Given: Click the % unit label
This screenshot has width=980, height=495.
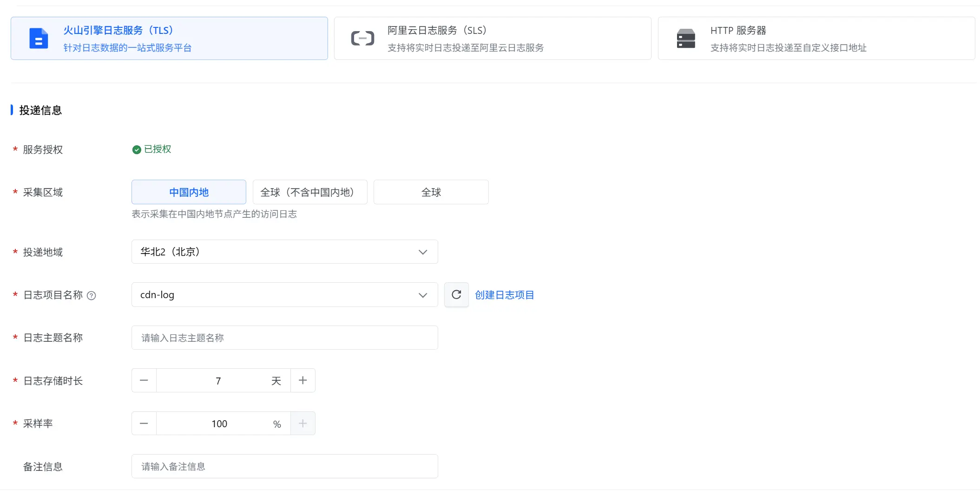Looking at the screenshot, I should pyautogui.click(x=277, y=424).
